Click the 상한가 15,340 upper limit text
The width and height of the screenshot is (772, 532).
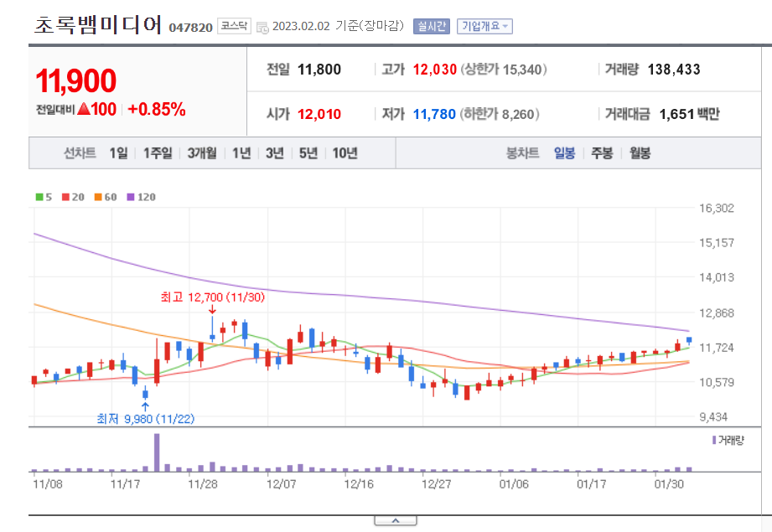(504, 70)
